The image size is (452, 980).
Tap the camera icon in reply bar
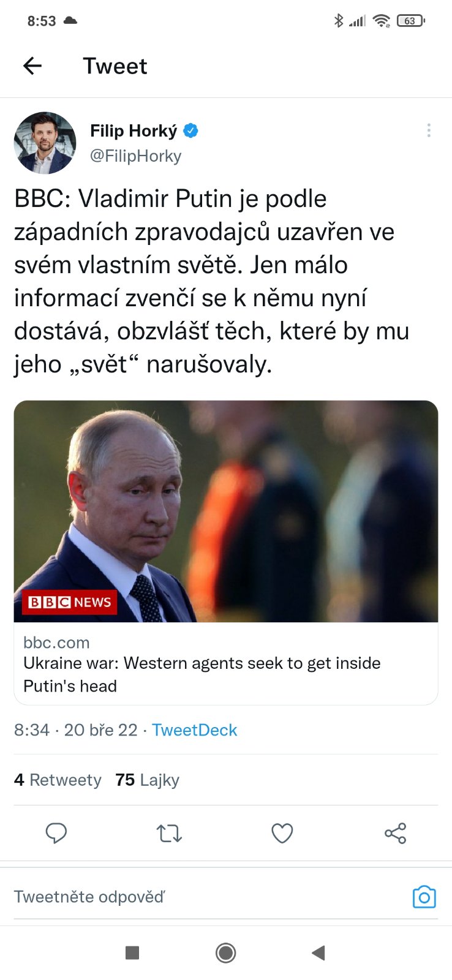(x=424, y=897)
